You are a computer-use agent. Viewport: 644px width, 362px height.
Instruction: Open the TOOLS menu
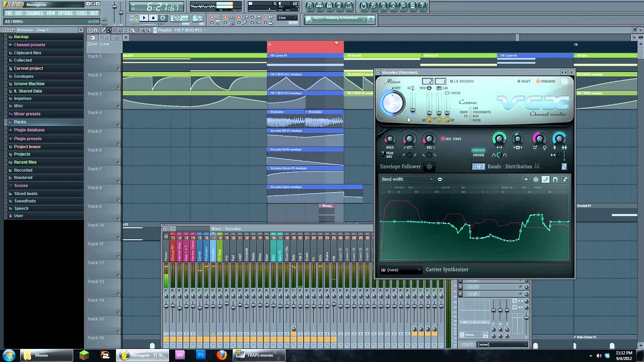point(82,13)
